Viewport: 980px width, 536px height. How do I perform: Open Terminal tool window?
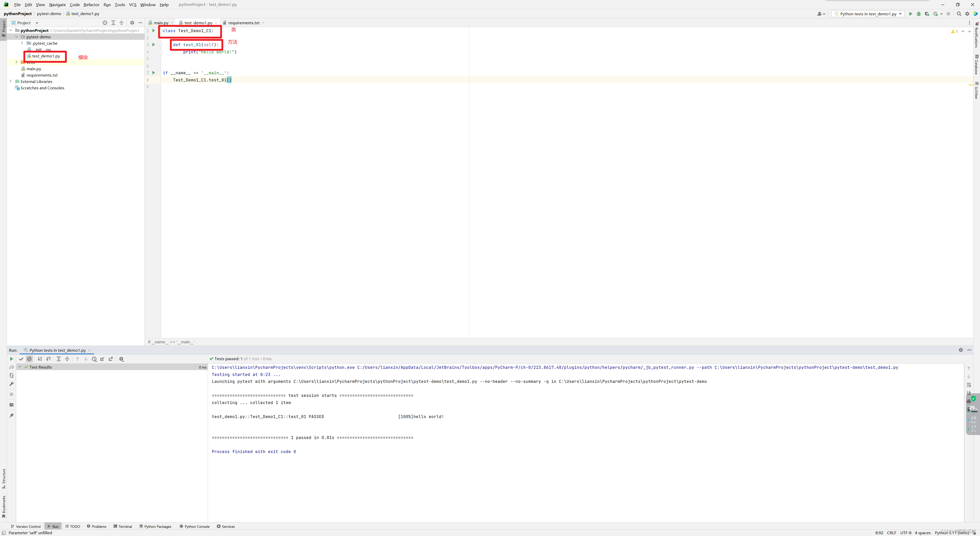coord(122,527)
